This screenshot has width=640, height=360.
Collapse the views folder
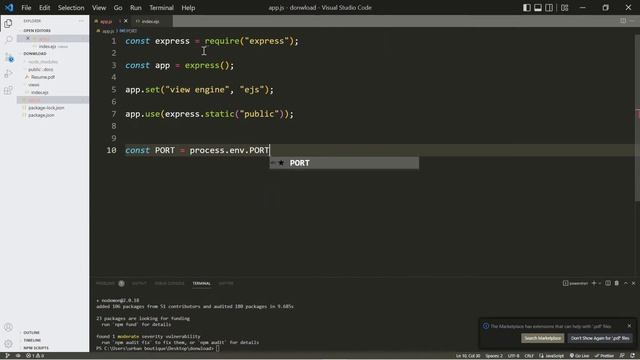[x=34, y=85]
